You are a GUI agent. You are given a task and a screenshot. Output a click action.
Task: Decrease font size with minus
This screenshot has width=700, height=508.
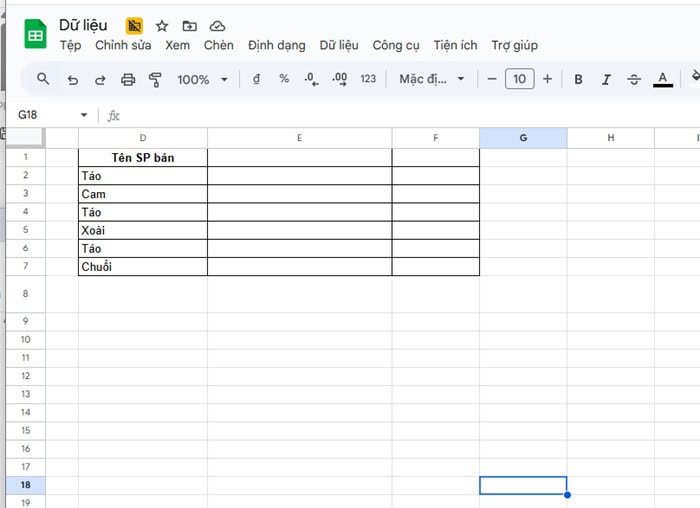click(492, 79)
